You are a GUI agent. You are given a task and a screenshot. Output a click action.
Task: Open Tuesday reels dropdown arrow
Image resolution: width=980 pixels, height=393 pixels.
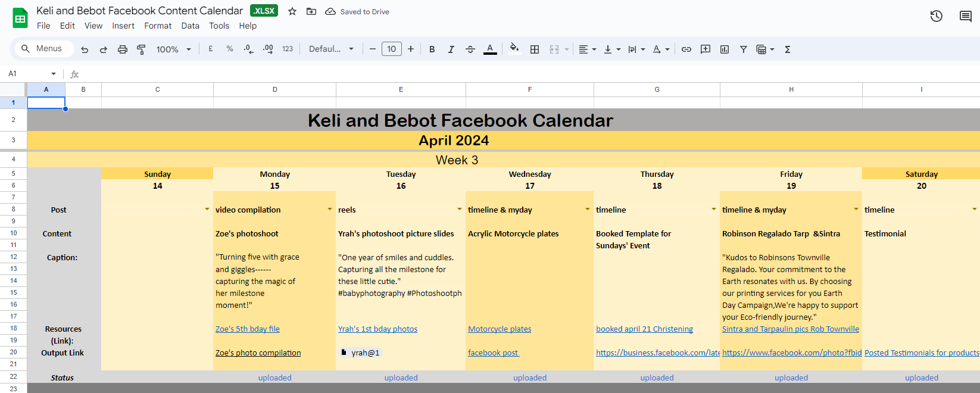[x=459, y=209]
